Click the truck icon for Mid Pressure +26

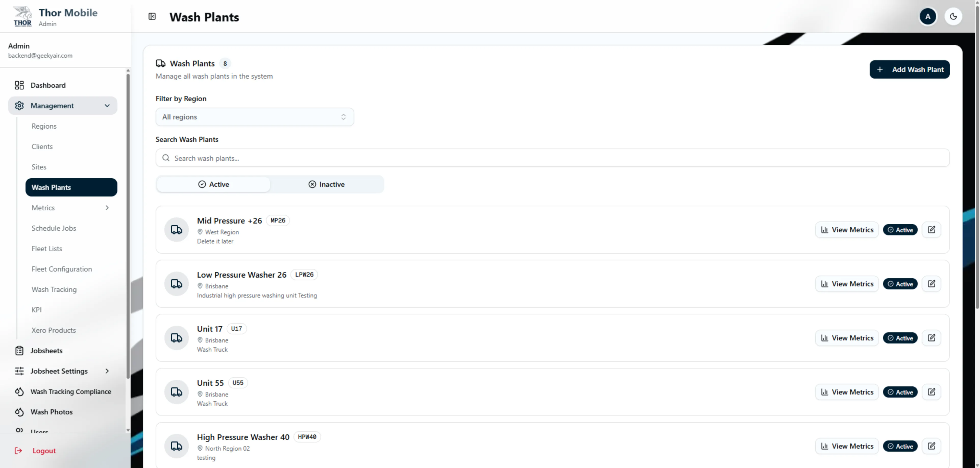pos(177,230)
